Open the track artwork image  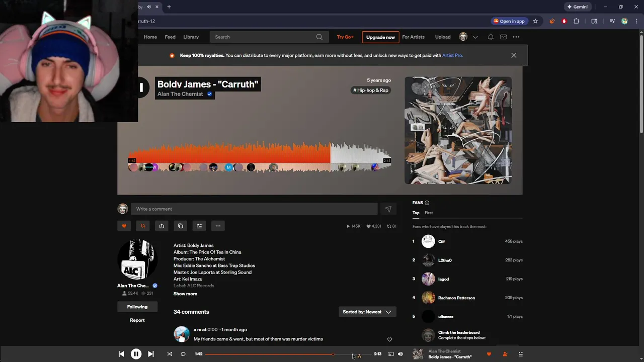(458, 130)
